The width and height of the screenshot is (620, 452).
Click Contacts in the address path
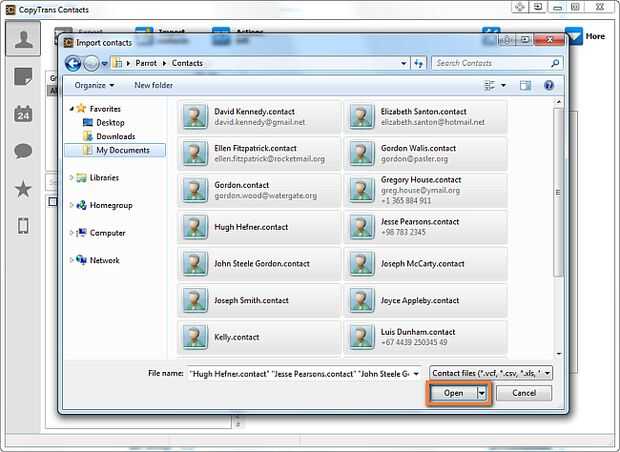tap(187, 63)
